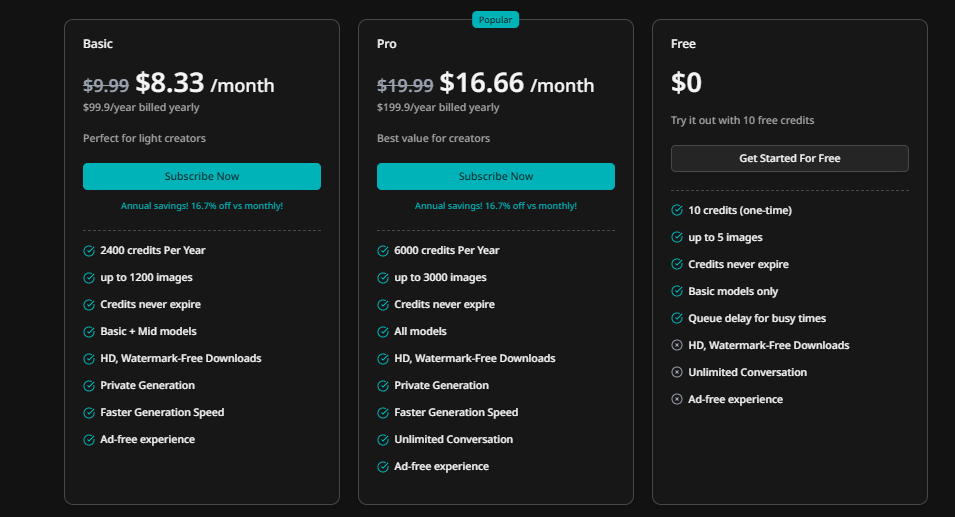Click checkmark icon beside 6000 credits Per Year
The height and width of the screenshot is (517, 955).
point(383,250)
